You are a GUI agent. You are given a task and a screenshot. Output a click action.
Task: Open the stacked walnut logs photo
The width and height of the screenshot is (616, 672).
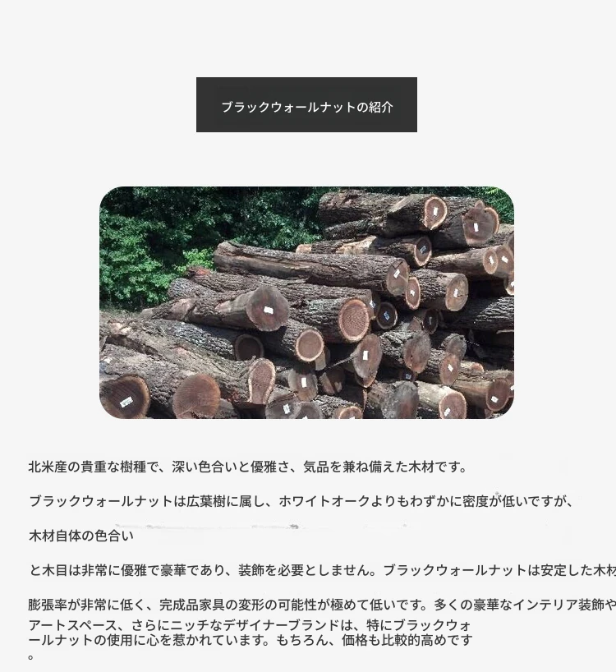coord(306,302)
